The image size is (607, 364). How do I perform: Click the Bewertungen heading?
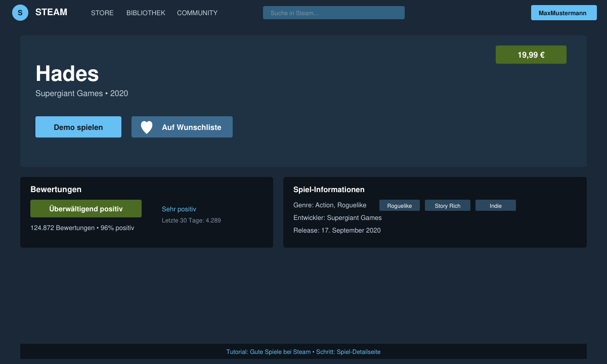56,190
